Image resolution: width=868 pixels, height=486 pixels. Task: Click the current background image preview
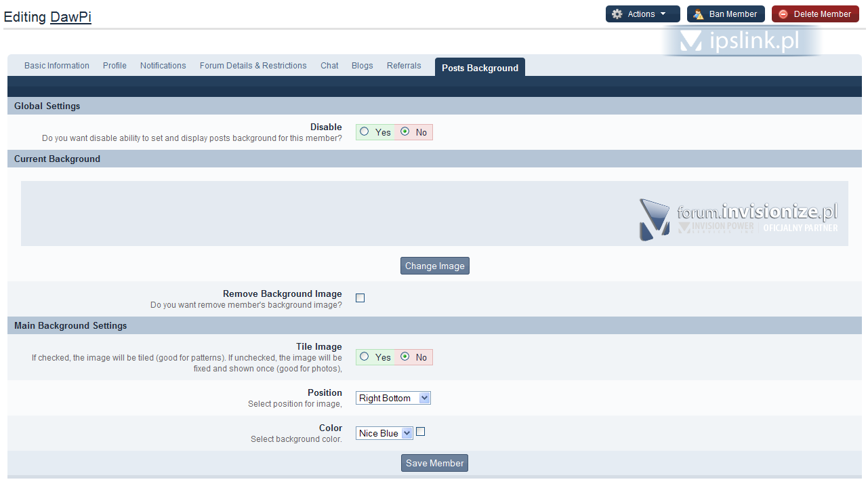pos(434,214)
